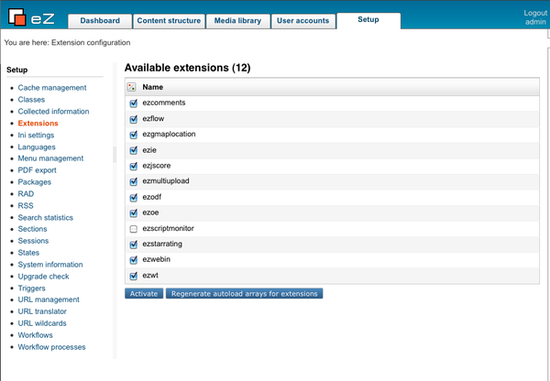Go to User accounts tab
The width and height of the screenshot is (550, 381).
[303, 21]
